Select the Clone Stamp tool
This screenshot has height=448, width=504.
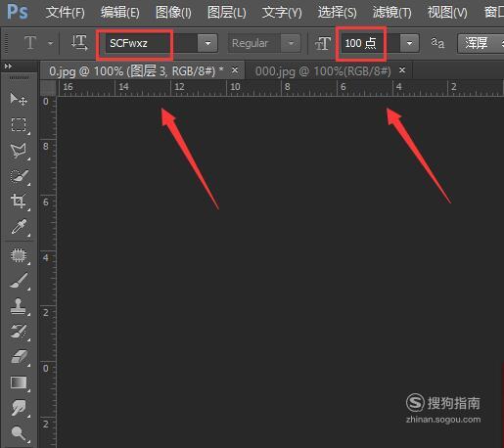[x=19, y=306]
